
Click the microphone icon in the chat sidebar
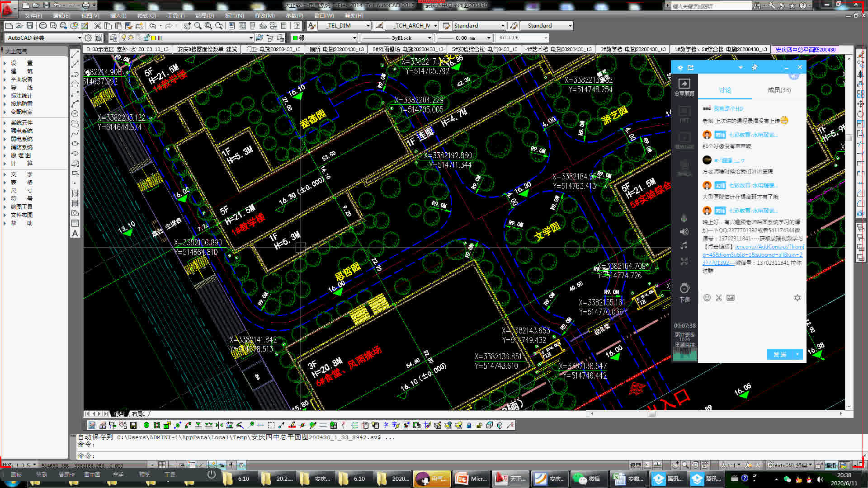click(x=684, y=219)
